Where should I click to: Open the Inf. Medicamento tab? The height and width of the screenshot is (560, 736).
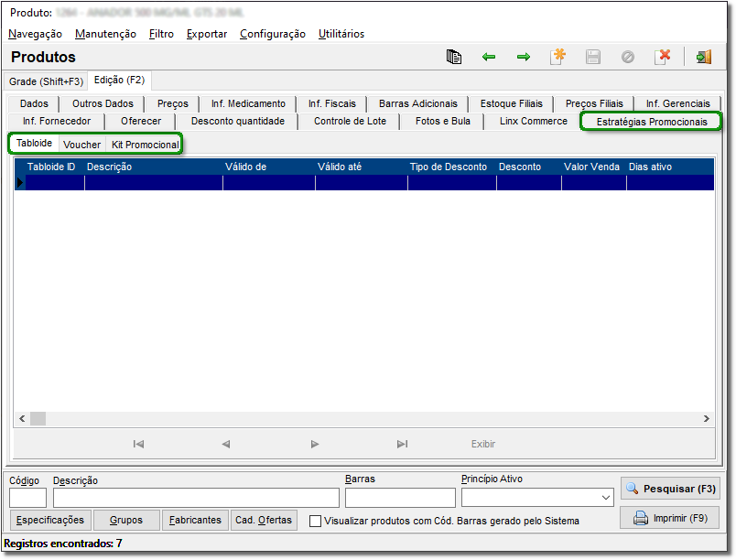point(248,103)
